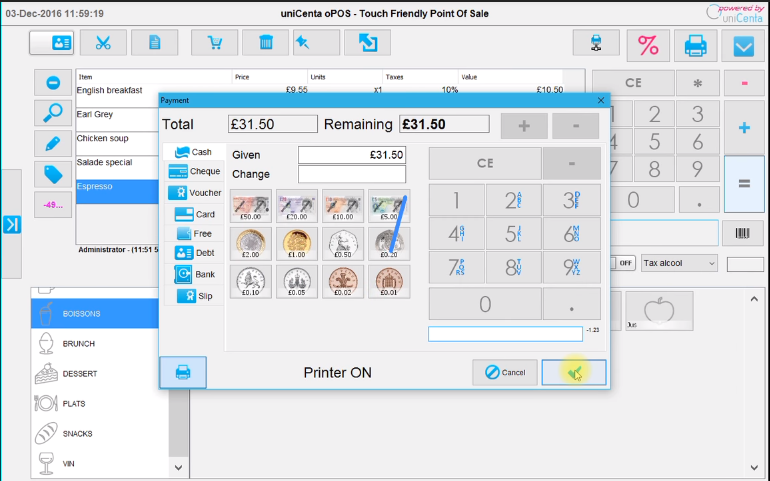Viewport: 770px width, 481px height.
Task: Click the scissors split-ticket icon
Action: (103, 43)
